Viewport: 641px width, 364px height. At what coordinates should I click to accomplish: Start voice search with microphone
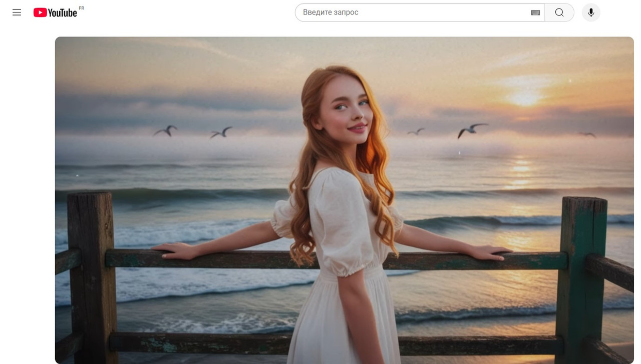(591, 13)
